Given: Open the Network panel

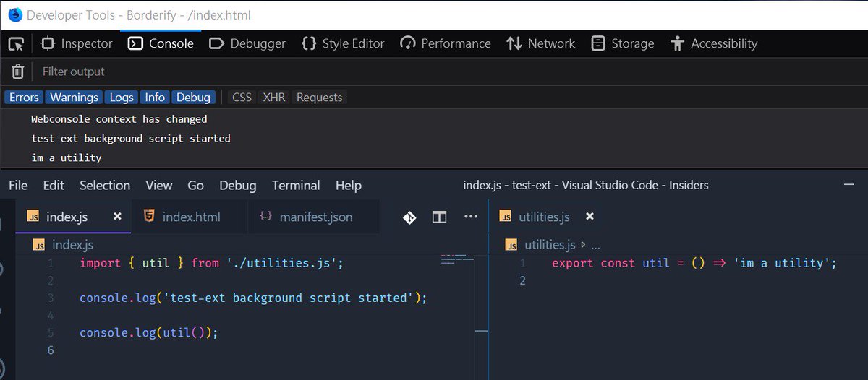Looking at the screenshot, I should pyautogui.click(x=541, y=43).
